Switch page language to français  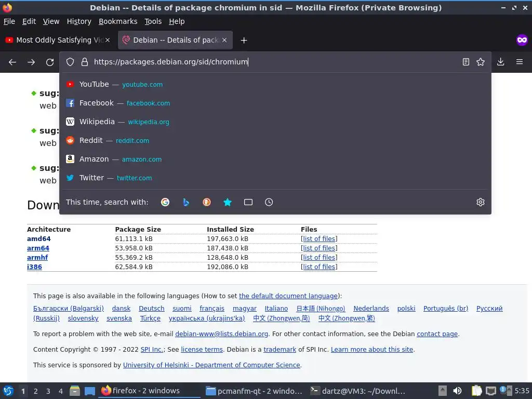pyautogui.click(x=212, y=309)
